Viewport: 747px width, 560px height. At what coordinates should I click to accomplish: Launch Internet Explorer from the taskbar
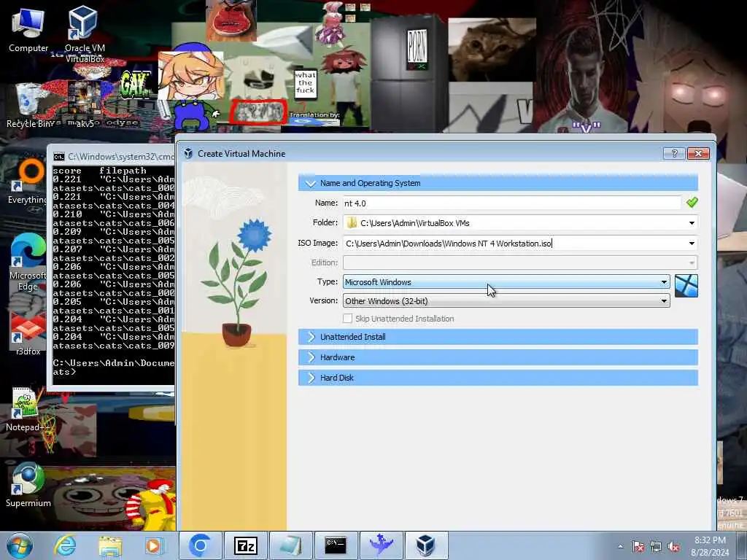tap(65, 545)
